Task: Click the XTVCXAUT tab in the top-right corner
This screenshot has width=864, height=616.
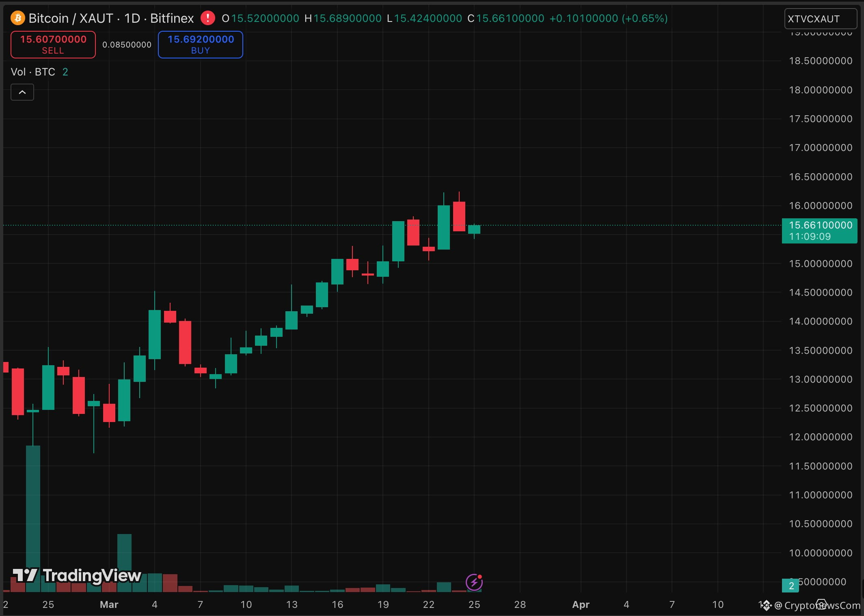Action: tap(820, 18)
